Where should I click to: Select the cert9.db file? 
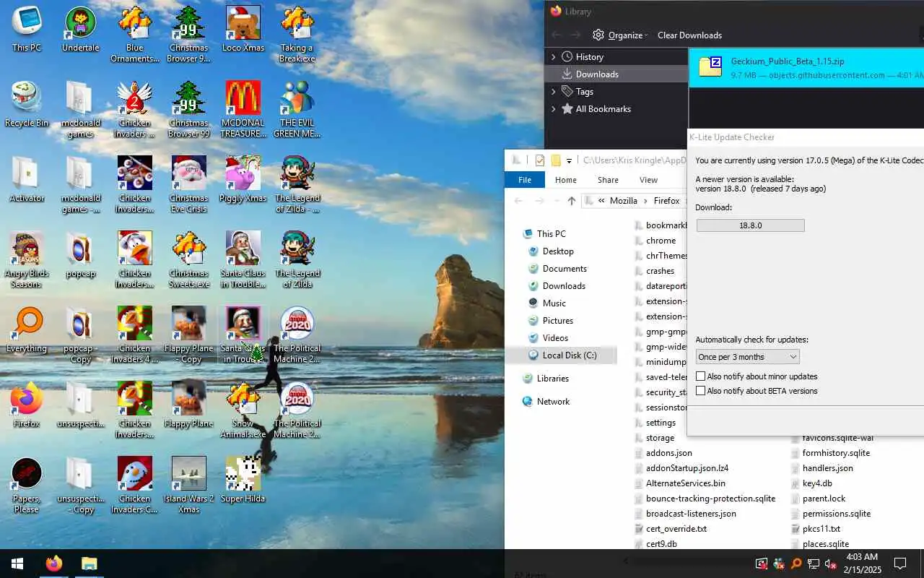pos(661,544)
